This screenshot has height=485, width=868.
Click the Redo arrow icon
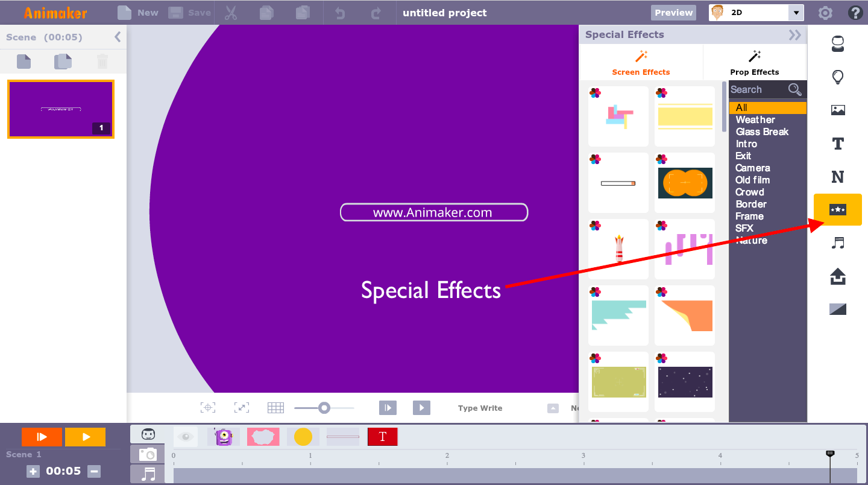(x=376, y=13)
